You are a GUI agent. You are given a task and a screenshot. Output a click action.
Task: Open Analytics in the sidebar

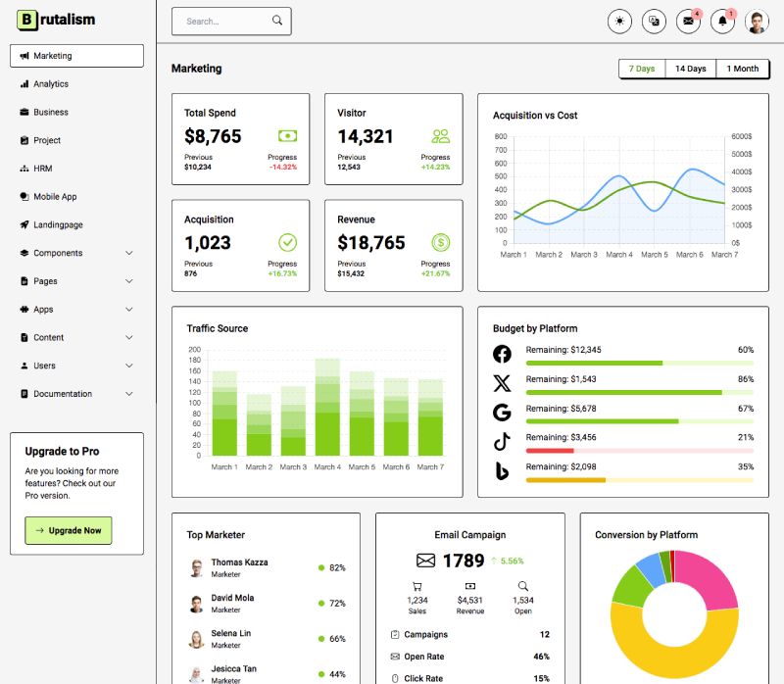(x=51, y=84)
